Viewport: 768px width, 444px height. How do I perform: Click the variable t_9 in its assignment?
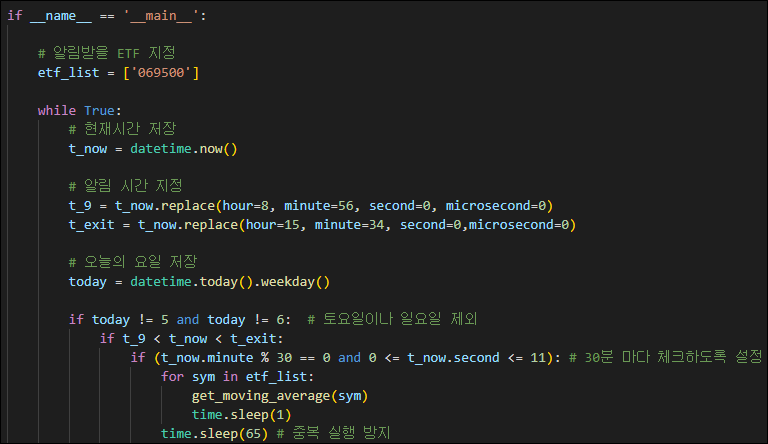[80, 205]
